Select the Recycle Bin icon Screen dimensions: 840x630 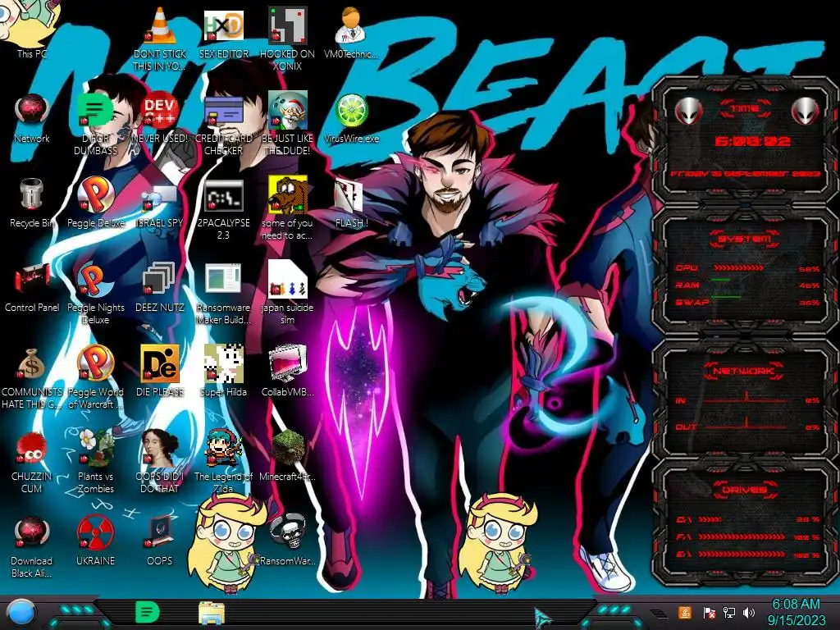tap(32, 194)
